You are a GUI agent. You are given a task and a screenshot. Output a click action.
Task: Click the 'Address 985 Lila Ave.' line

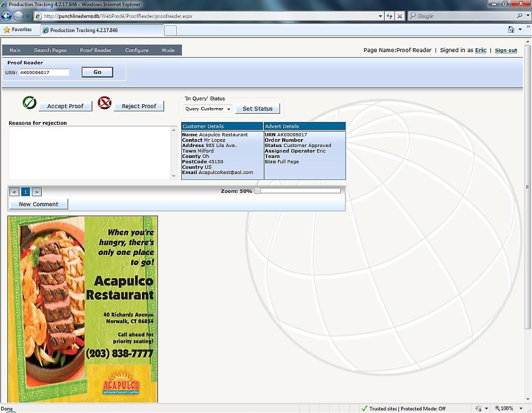tap(209, 145)
